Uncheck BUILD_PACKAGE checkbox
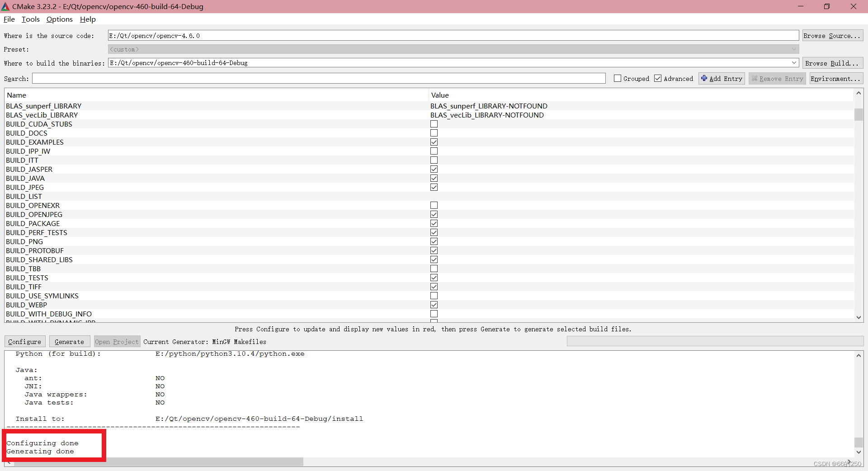868x471 pixels. tap(434, 223)
